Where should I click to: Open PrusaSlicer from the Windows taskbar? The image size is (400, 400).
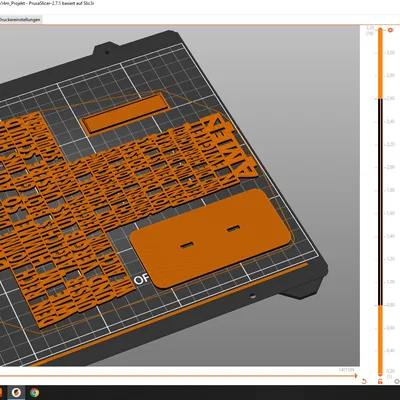(x=16, y=392)
